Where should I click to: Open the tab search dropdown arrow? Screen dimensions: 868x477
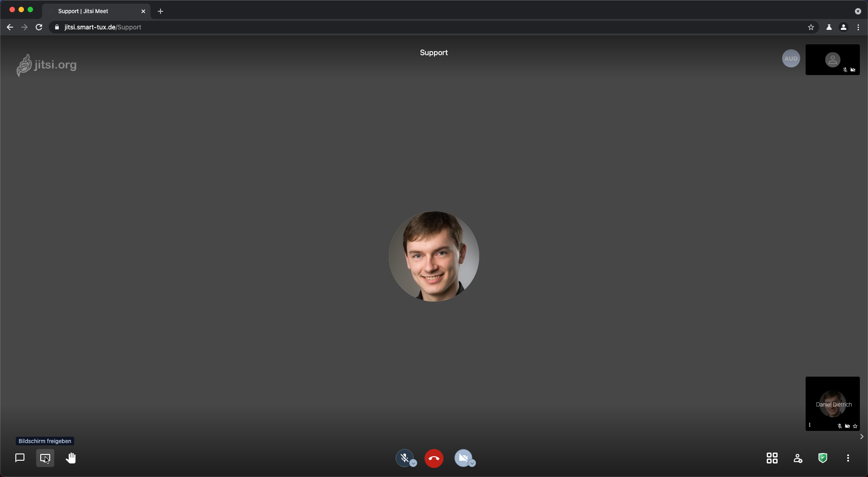pos(858,11)
